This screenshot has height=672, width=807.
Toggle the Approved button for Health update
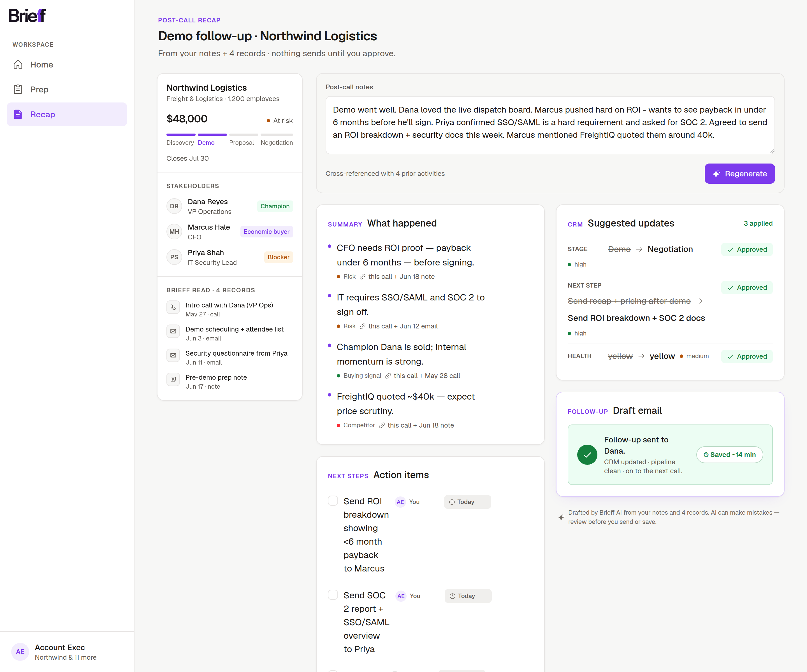coord(747,356)
